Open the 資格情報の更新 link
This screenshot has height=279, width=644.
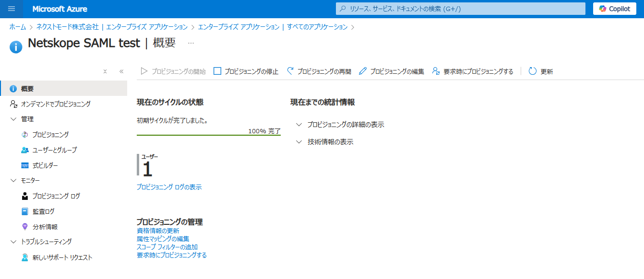click(x=157, y=230)
